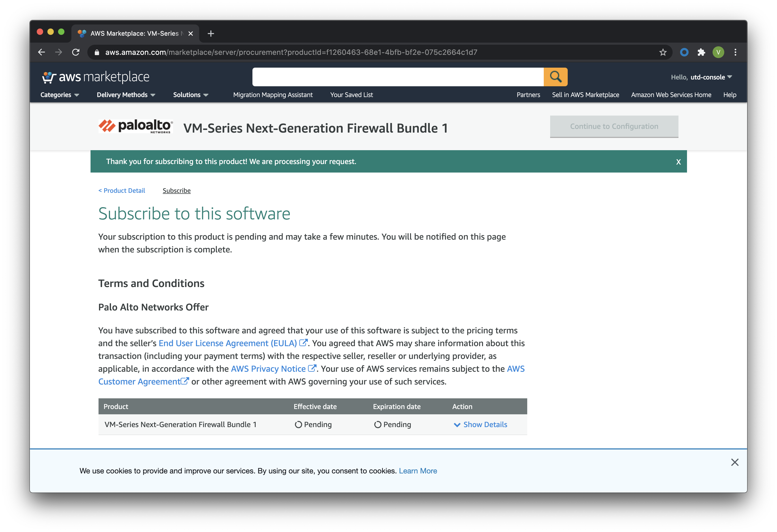Select the AWS Marketplace: VM-Series tab
777x532 pixels.
point(135,34)
